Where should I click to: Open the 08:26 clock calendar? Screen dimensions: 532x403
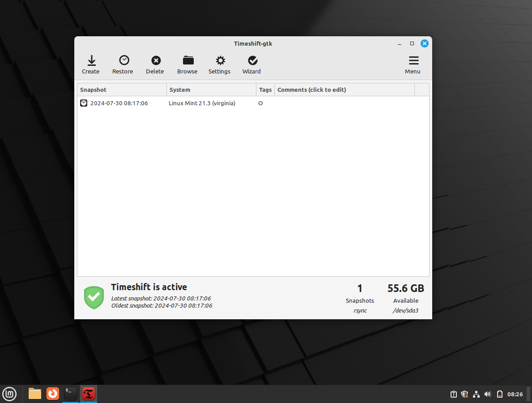(x=515, y=394)
